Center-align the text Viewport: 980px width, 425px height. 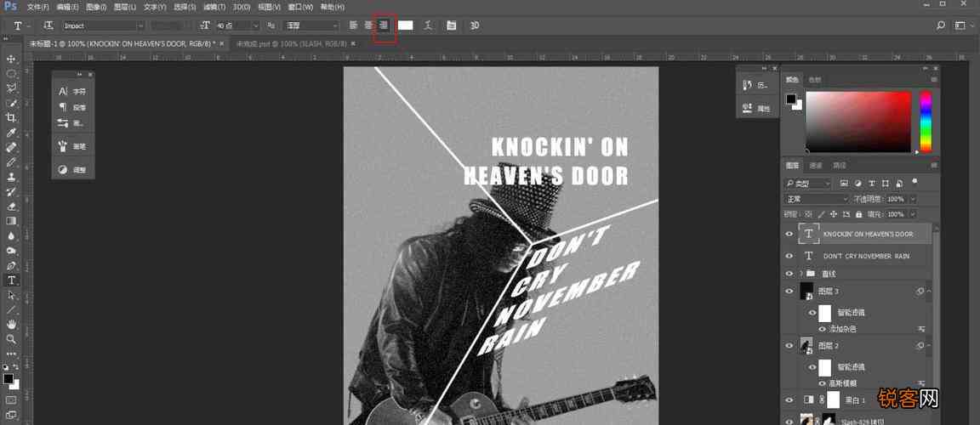point(368,25)
